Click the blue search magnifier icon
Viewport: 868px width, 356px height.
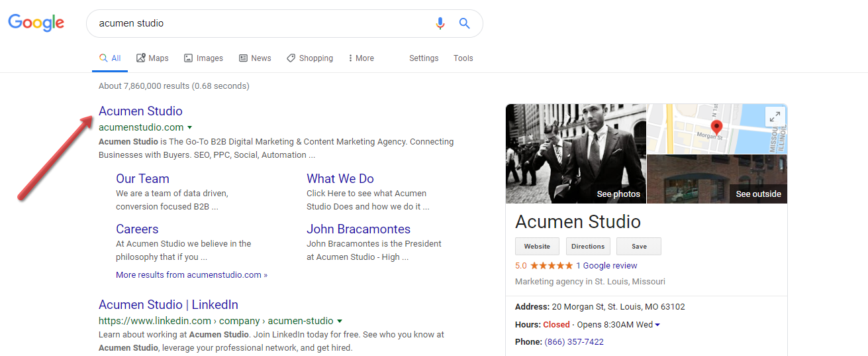coord(464,23)
